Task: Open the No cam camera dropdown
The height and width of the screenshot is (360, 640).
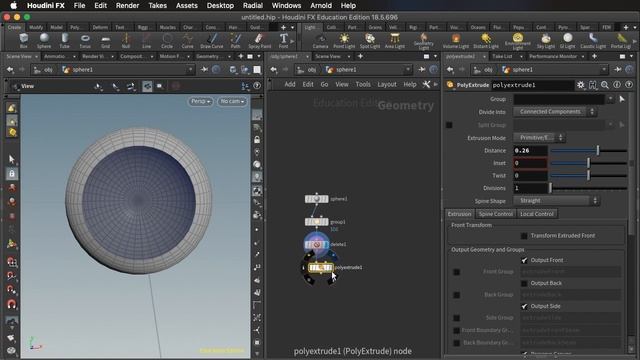Action: (232, 101)
